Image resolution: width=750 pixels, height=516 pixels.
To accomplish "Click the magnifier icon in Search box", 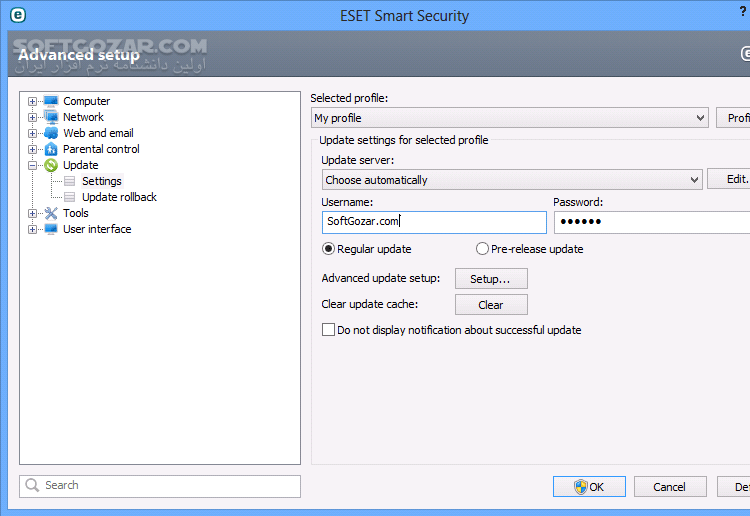I will [32, 485].
